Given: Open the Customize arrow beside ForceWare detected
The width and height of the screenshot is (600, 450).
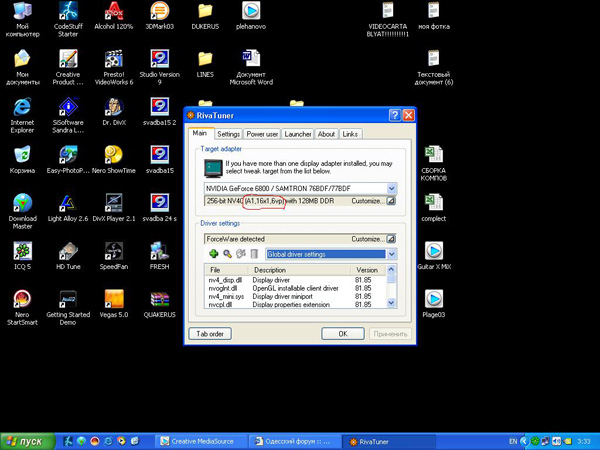Looking at the screenshot, I should tap(390, 240).
